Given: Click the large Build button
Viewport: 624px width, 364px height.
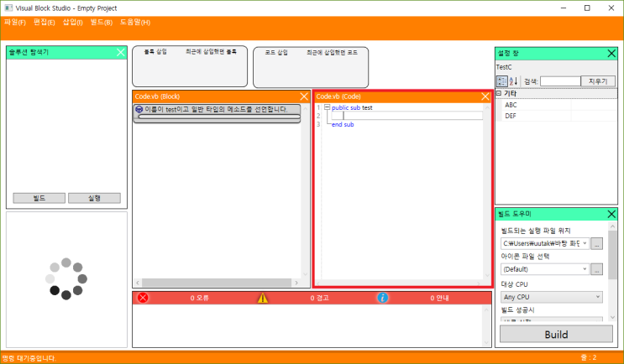Looking at the screenshot, I should click(x=556, y=334).
